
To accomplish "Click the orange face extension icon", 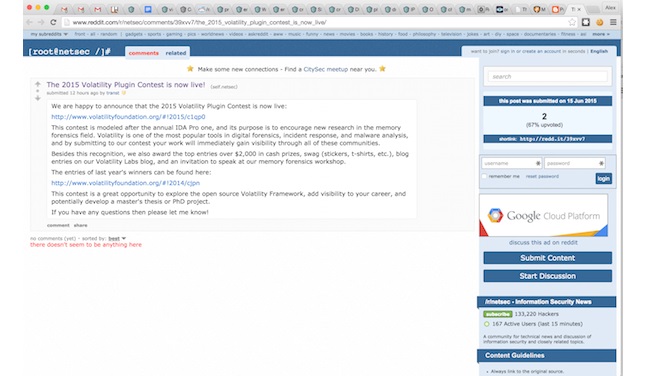I will (599, 22).
